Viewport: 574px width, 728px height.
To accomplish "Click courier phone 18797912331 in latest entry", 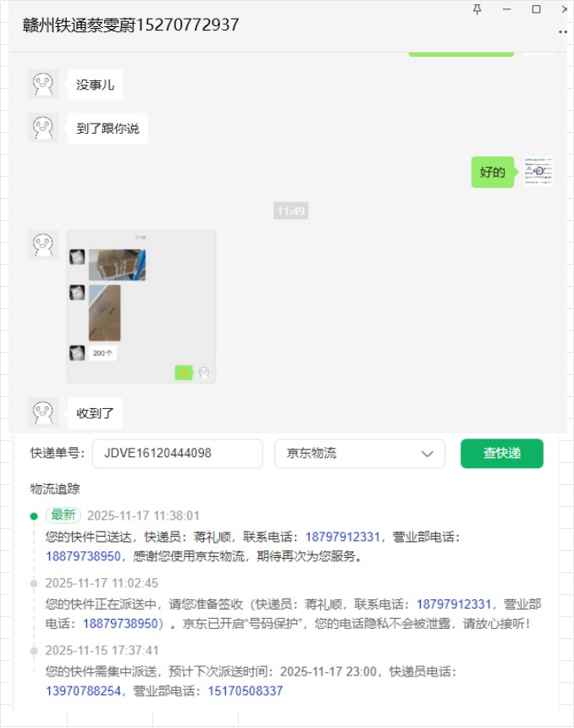I will coord(342,538).
